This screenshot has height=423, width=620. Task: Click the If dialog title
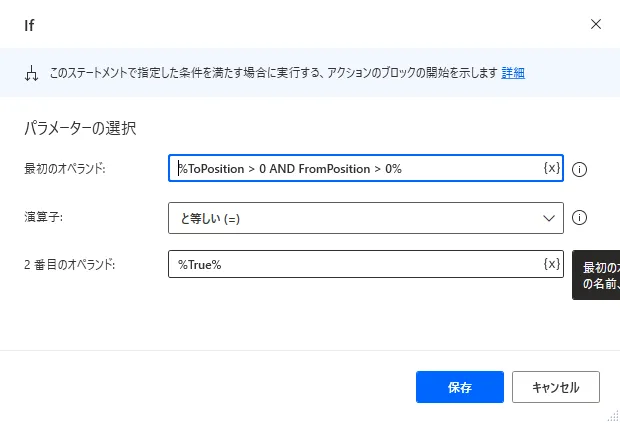tap(30, 24)
